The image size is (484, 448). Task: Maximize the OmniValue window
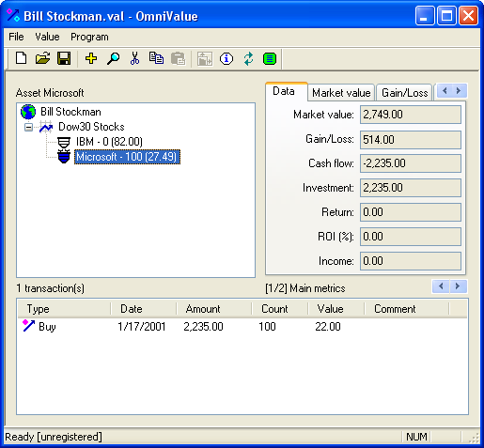[446, 15]
